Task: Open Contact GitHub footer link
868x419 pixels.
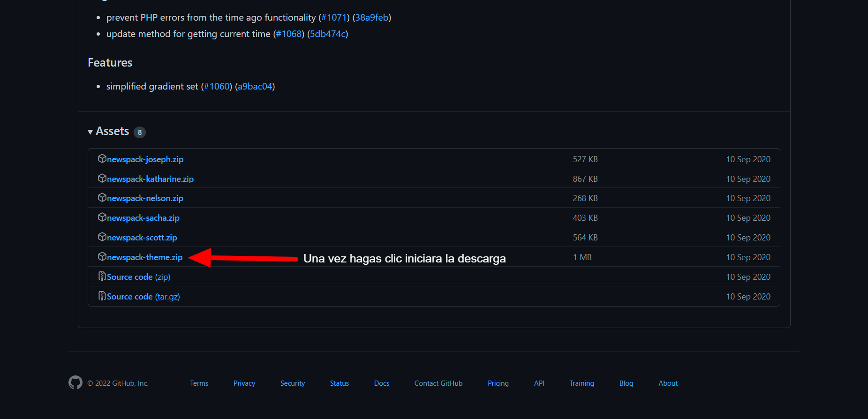Action: [x=438, y=383]
